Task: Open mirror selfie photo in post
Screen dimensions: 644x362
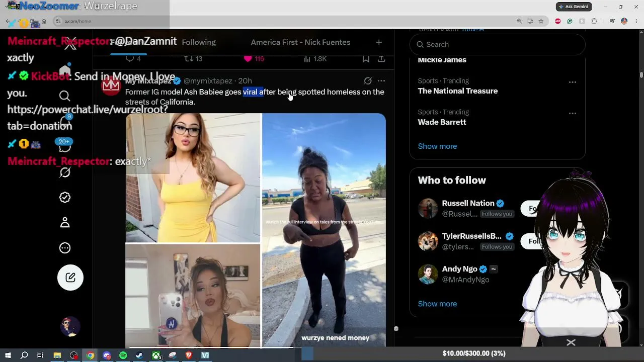Action: (193, 296)
